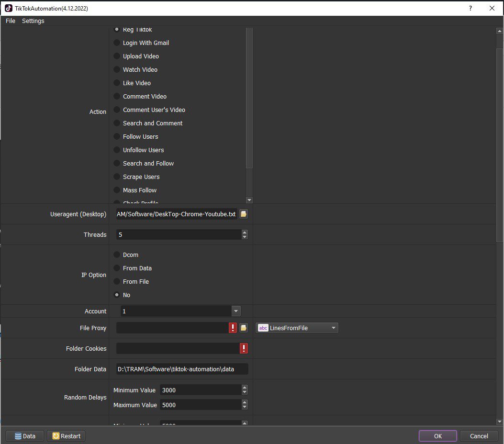The width and height of the screenshot is (504, 444).
Task: Click the TikTokAutomation app icon in title bar
Action: coord(8,8)
